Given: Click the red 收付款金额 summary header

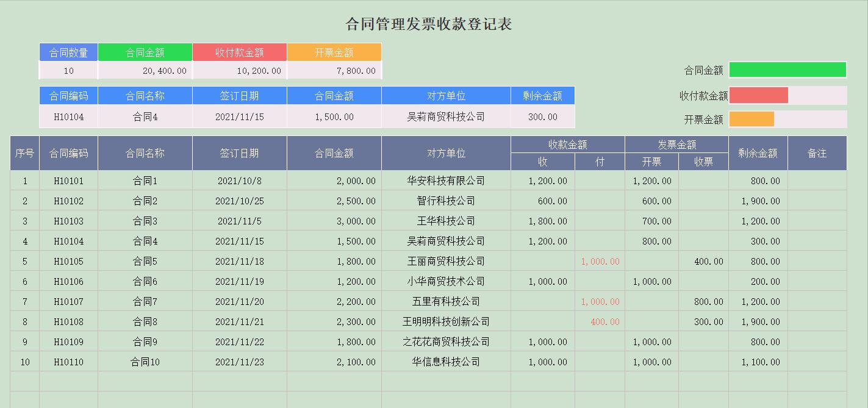Looking at the screenshot, I should pos(239,52).
